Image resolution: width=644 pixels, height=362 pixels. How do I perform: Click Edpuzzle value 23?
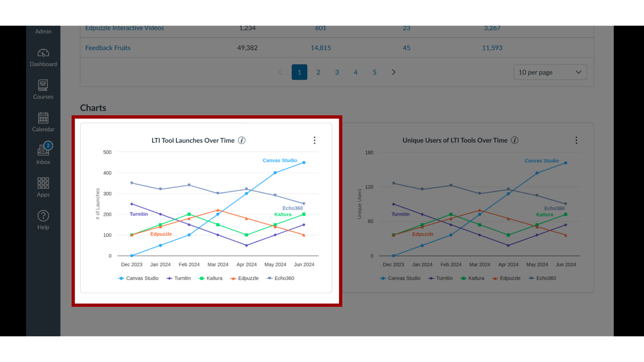point(407,28)
